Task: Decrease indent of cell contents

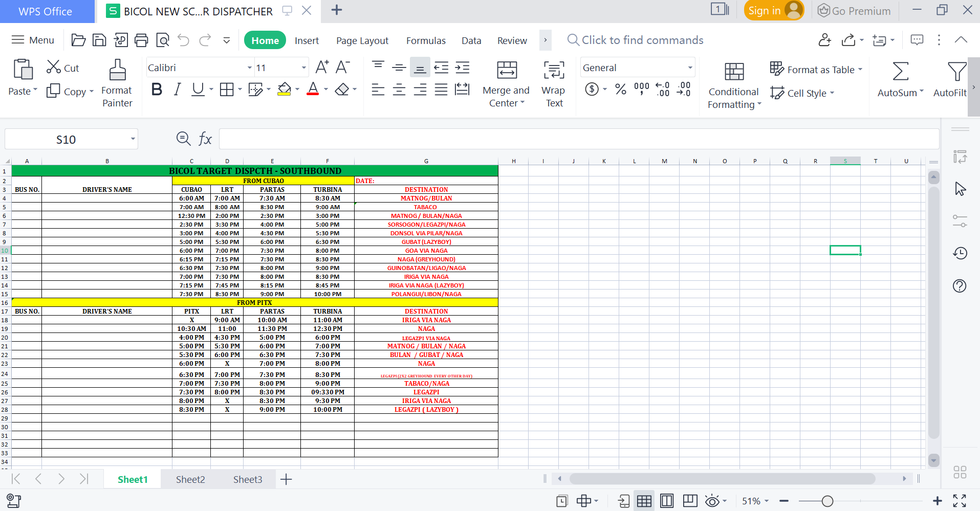Action: (441, 67)
